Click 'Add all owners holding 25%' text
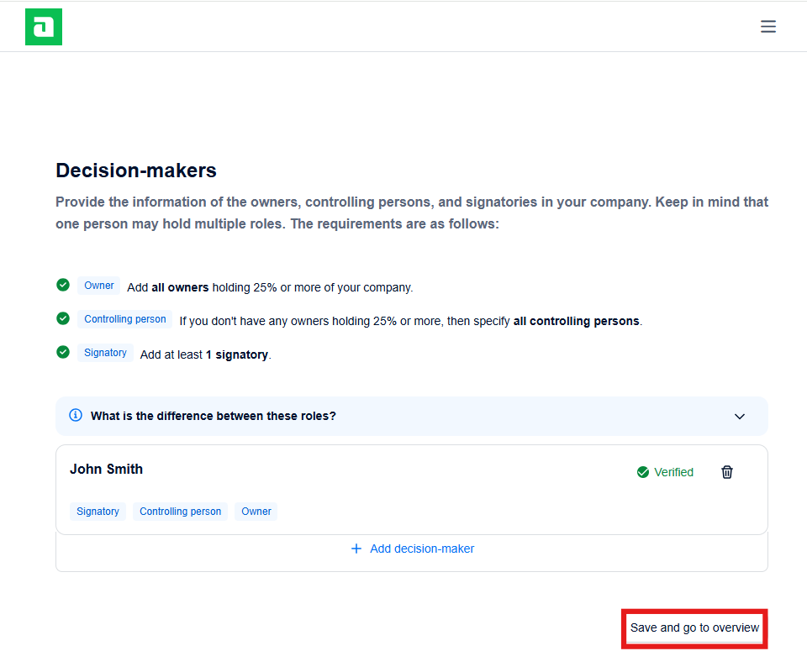This screenshot has width=807, height=672. click(x=270, y=287)
